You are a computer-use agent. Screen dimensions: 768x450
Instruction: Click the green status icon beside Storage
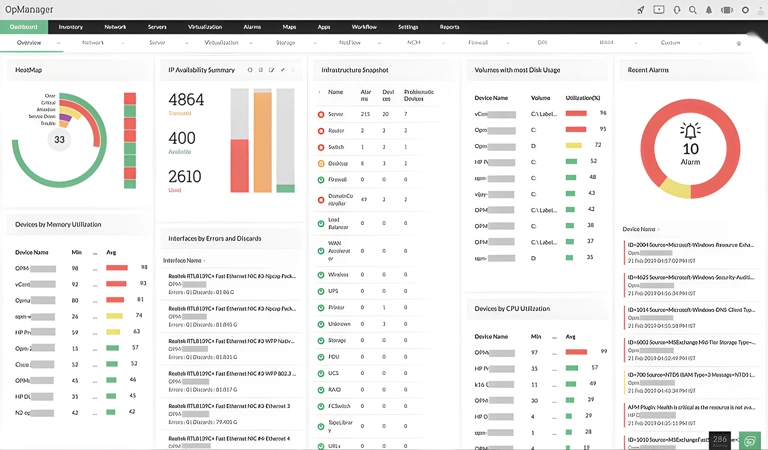321,340
